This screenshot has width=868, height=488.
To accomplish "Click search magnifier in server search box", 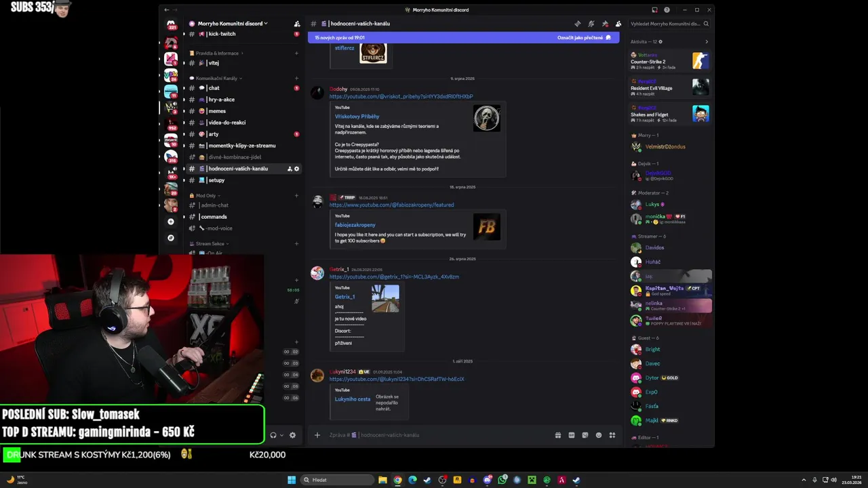I will coord(706,24).
